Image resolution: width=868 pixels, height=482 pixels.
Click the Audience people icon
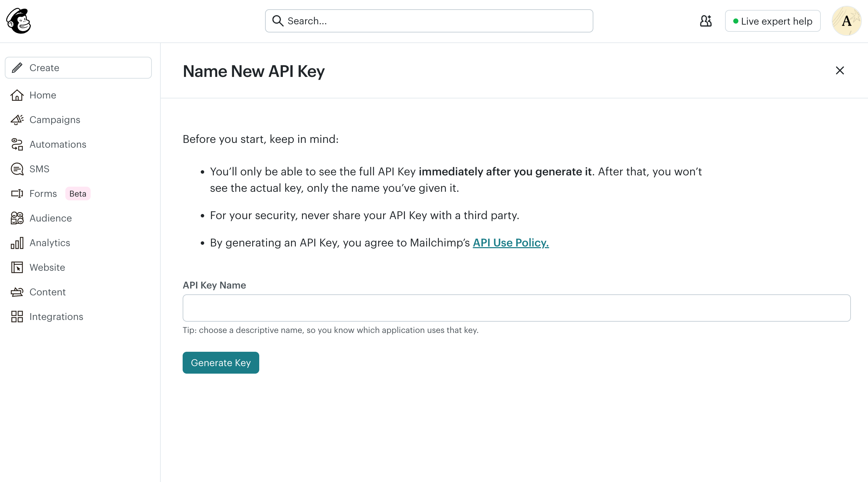17,218
